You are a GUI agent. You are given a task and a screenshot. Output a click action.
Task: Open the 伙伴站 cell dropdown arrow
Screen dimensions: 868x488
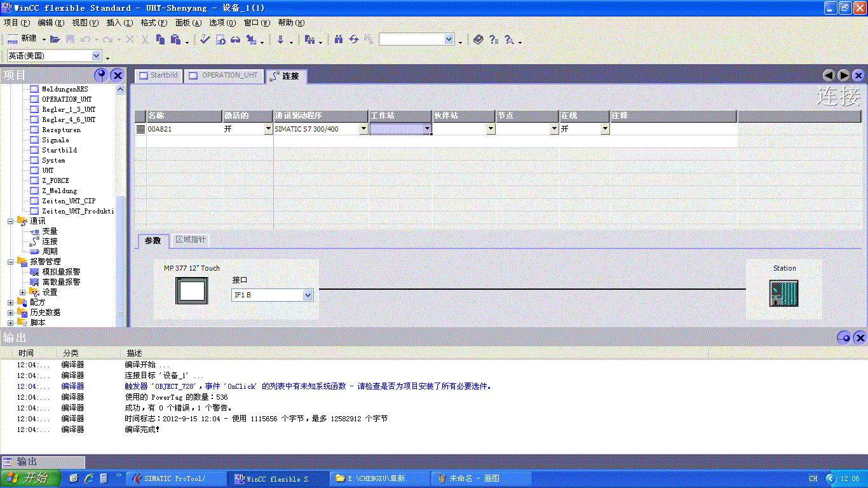[x=491, y=129]
